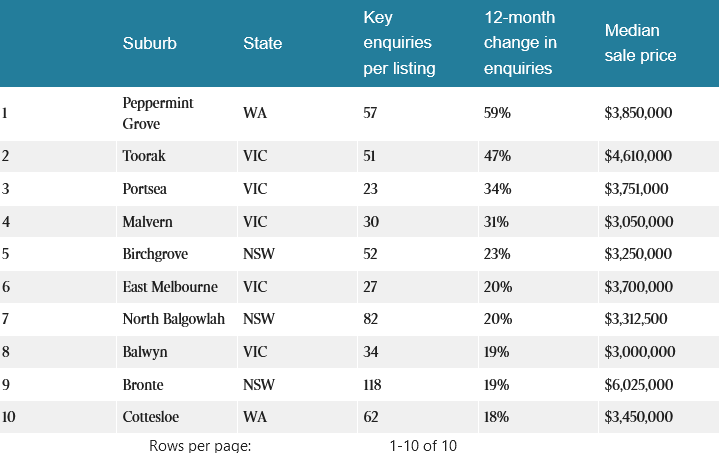The image size is (719, 453).
Task: Sort by State column header
Action: pyautogui.click(x=262, y=44)
